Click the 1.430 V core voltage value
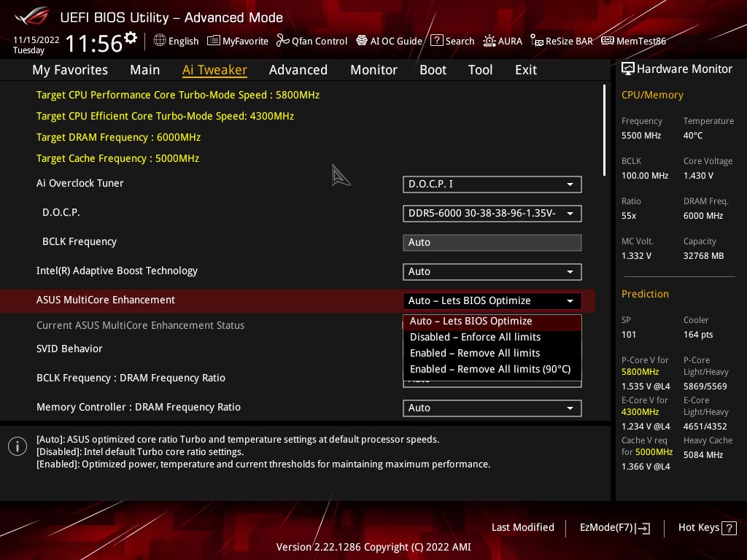Viewport: 747px width, 560px height. [x=698, y=176]
